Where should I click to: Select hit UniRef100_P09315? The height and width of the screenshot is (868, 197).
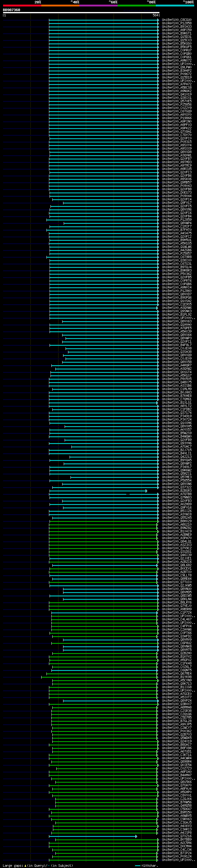176,142
